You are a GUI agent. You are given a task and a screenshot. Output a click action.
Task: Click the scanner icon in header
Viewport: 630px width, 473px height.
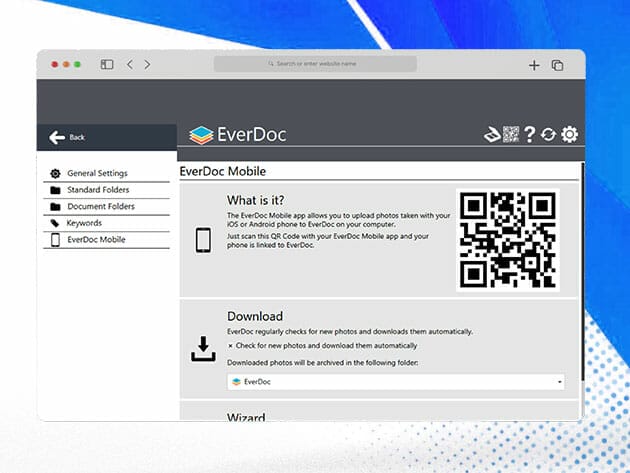pos(492,135)
